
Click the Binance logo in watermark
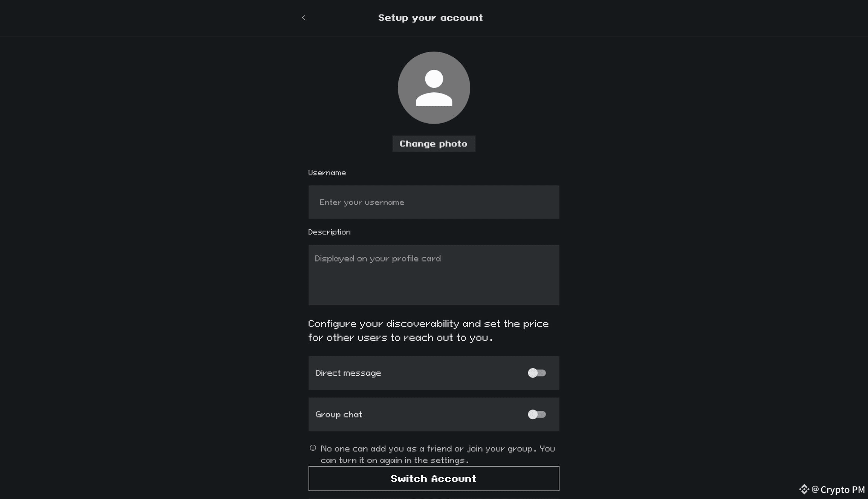[804, 489]
